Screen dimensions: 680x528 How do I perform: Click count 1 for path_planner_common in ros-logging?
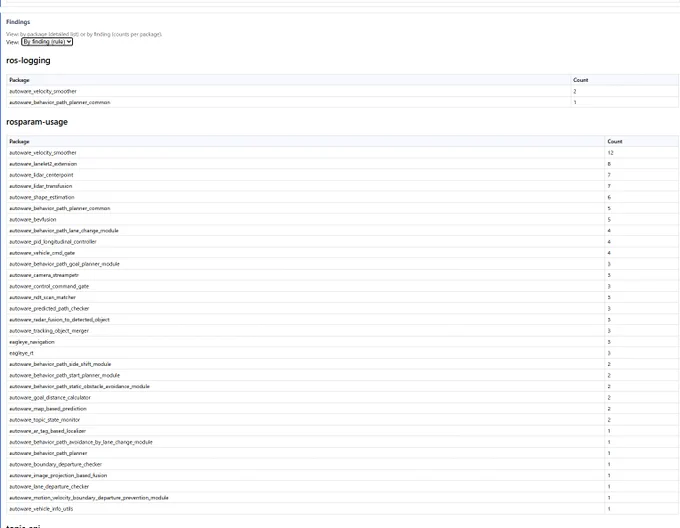tap(575, 102)
